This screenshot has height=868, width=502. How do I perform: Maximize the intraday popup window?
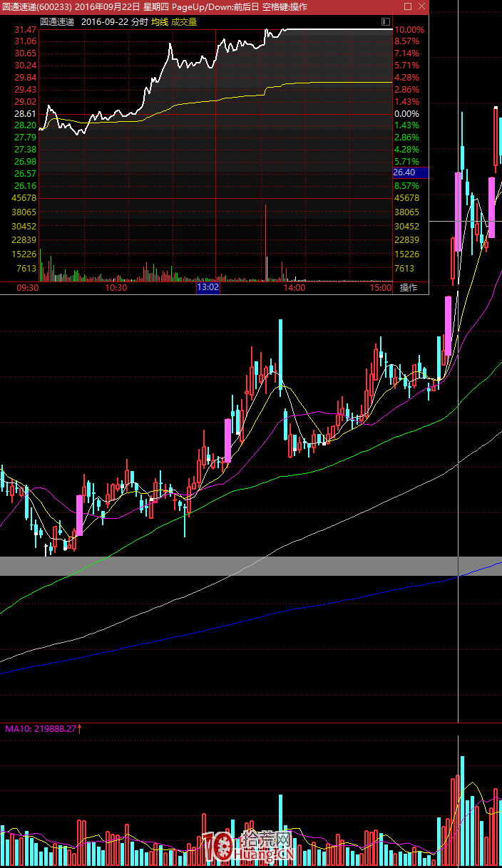(x=408, y=6)
